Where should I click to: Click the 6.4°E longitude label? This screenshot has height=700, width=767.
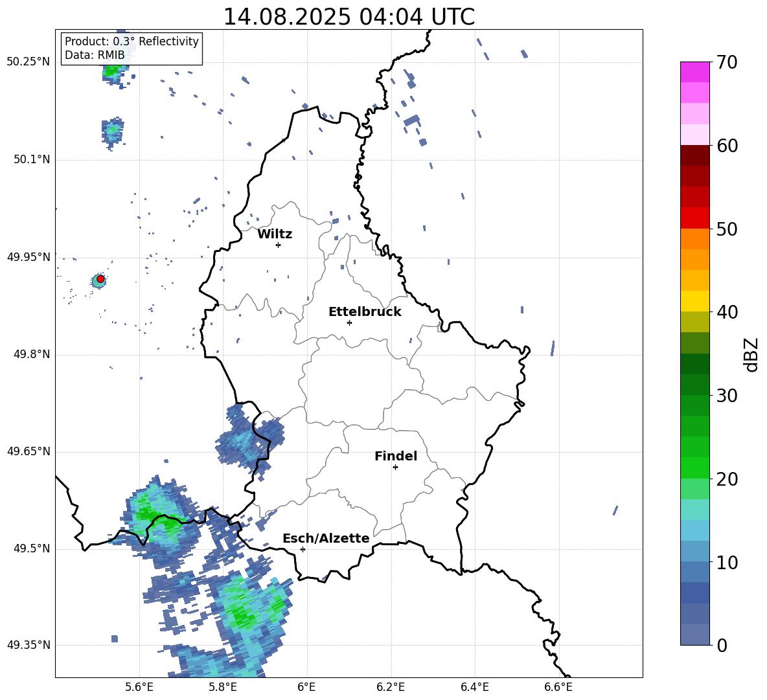pyautogui.click(x=474, y=688)
